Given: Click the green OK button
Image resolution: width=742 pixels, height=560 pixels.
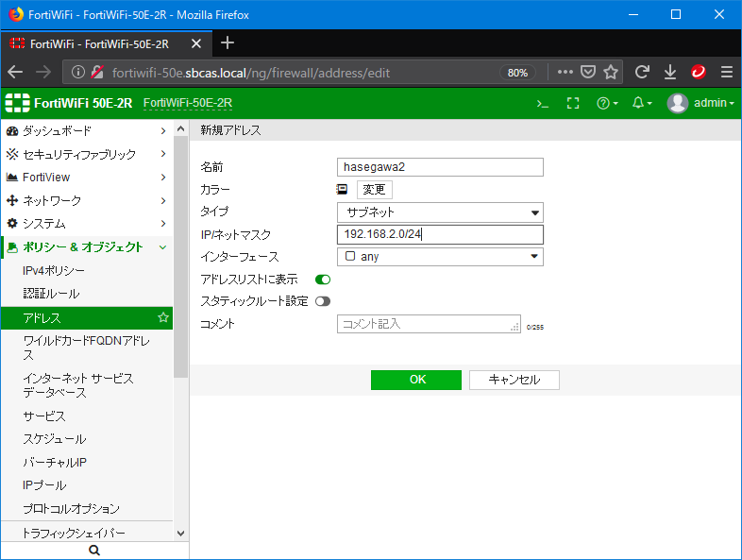Looking at the screenshot, I should (x=416, y=380).
